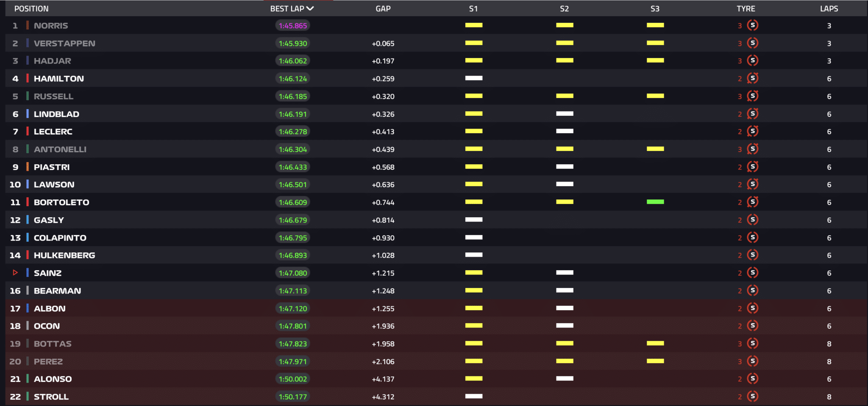The width and height of the screenshot is (868, 406).
Task: Click position number 22
Action: point(15,397)
